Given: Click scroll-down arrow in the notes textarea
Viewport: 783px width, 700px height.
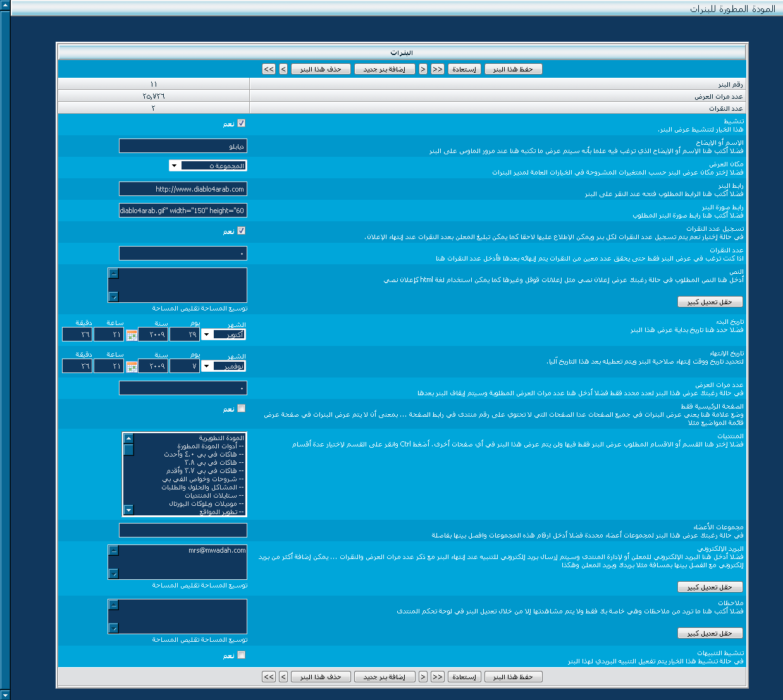Looking at the screenshot, I should pos(114,628).
